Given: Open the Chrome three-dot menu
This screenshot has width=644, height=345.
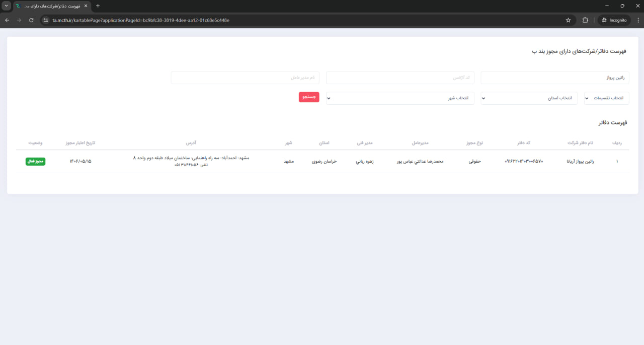Looking at the screenshot, I should pos(637,20).
